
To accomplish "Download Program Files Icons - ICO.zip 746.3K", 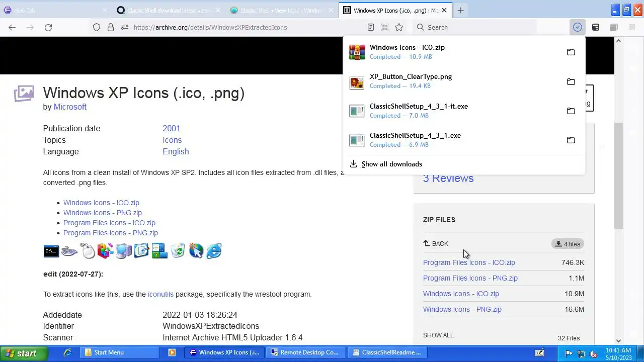I will pyautogui.click(x=469, y=262).
